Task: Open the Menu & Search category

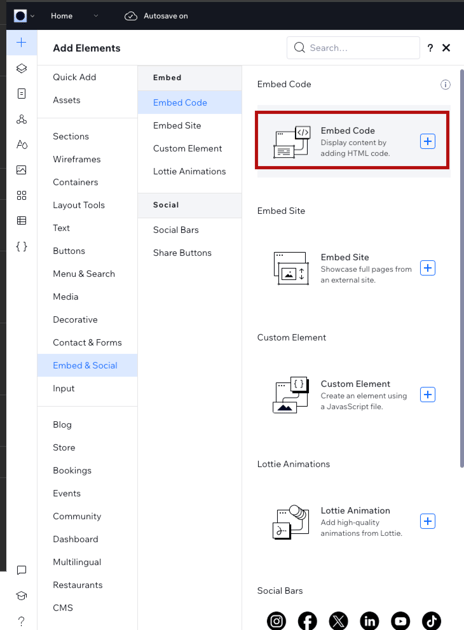Action: pos(84,274)
